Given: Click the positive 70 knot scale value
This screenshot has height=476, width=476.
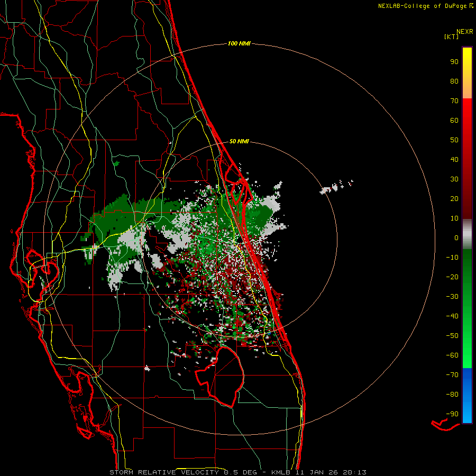Looking at the screenshot, I should coord(454,101).
